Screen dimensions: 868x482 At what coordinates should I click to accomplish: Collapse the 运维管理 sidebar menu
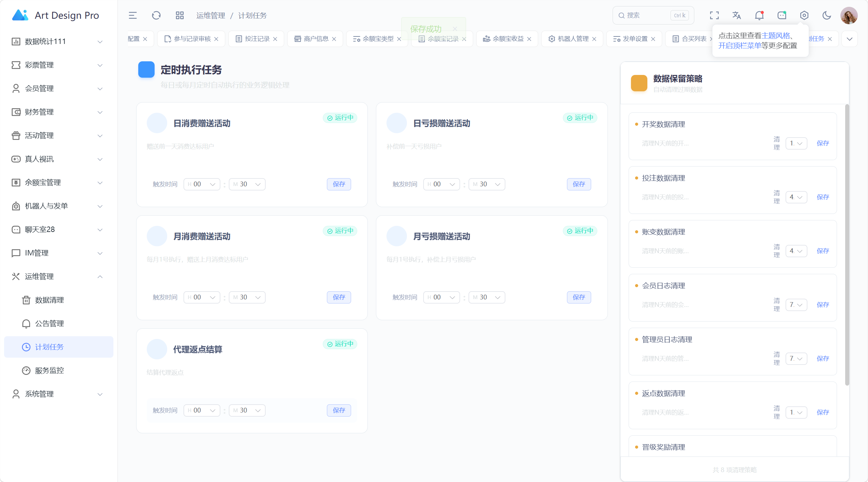(59, 277)
